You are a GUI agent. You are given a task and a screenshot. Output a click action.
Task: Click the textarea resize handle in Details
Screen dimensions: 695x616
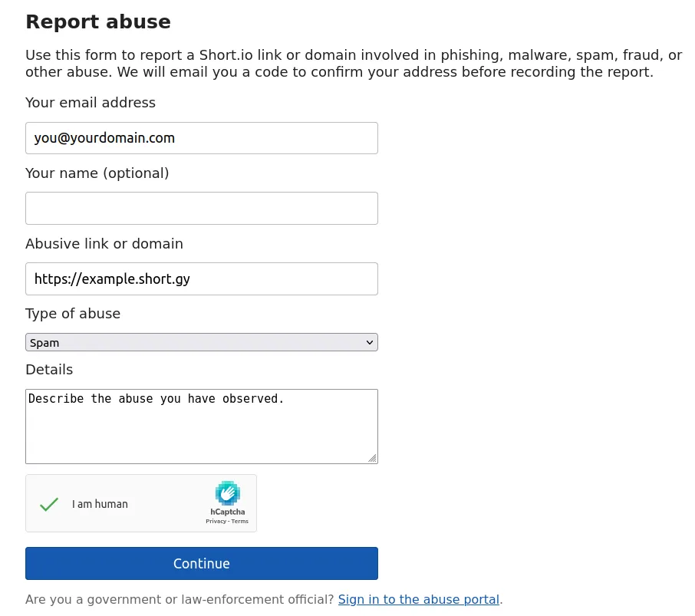tap(372, 459)
